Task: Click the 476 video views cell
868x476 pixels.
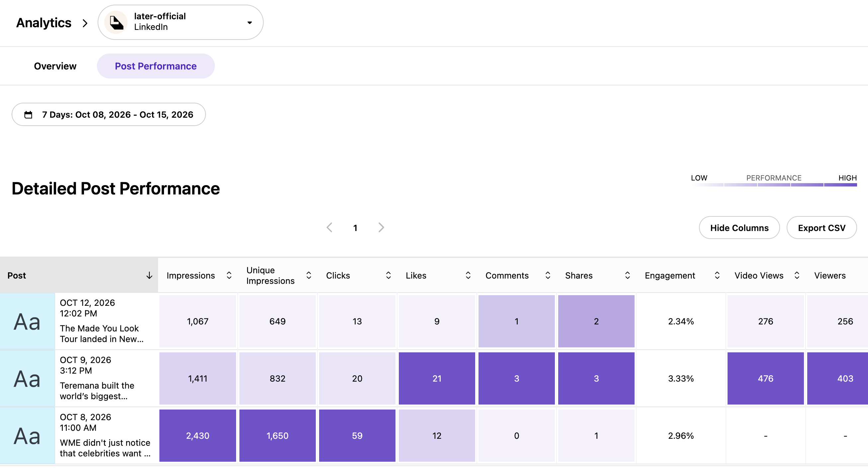Action: pyautogui.click(x=766, y=378)
